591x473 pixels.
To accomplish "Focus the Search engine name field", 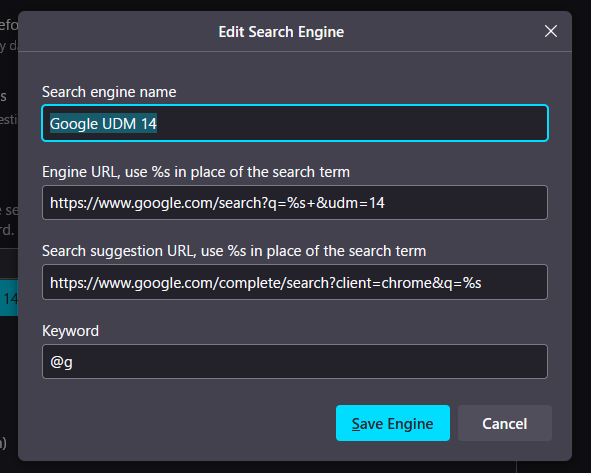I will coord(295,123).
